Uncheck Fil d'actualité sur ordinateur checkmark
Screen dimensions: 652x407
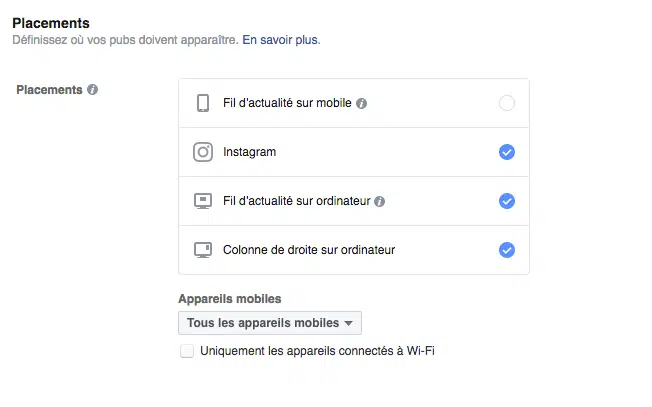[x=507, y=201]
